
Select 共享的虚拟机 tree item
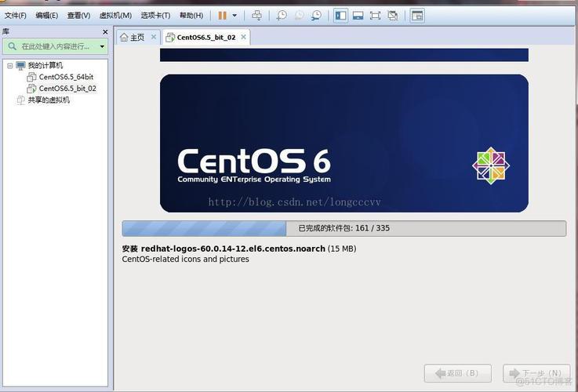49,100
